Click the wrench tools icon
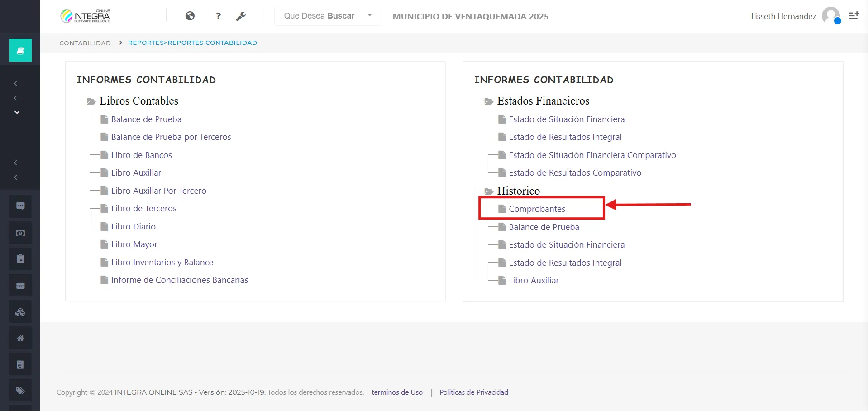Viewport: 868px width, 411px height. pos(241,16)
